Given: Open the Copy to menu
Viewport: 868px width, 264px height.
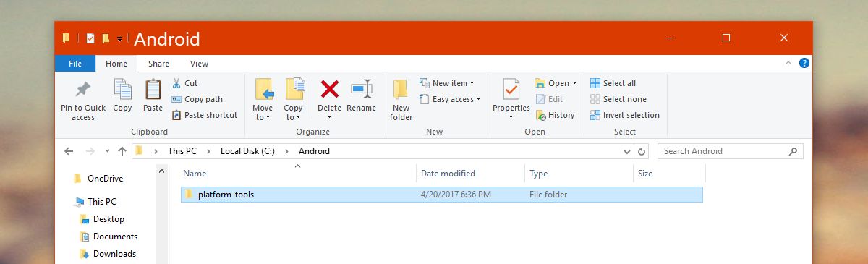Looking at the screenshot, I should (x=294, y=99).
